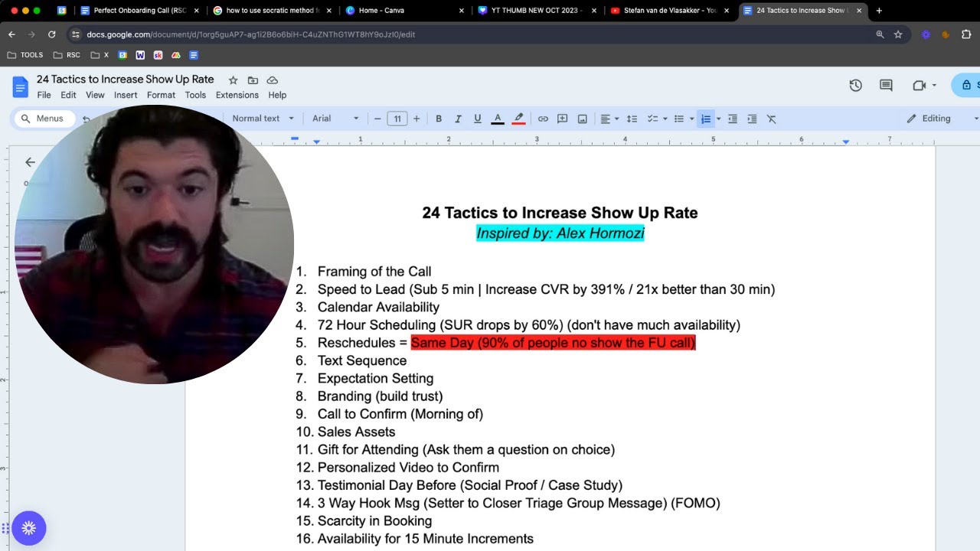
Task: Open the Normal text style dropdown
Action: click(x=263, y=119)
